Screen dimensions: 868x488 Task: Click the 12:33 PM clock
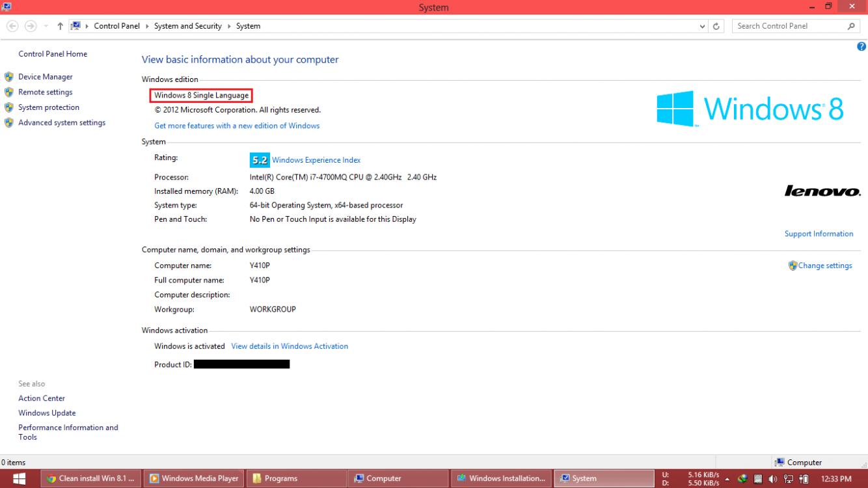(x=836, y=479)
